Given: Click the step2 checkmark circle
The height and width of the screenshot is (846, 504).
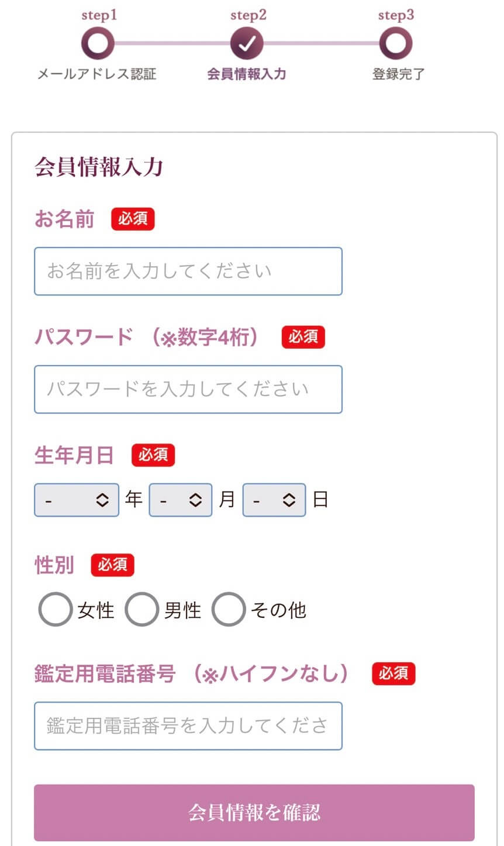Looking at the screenshot, I should coord(247,44).
